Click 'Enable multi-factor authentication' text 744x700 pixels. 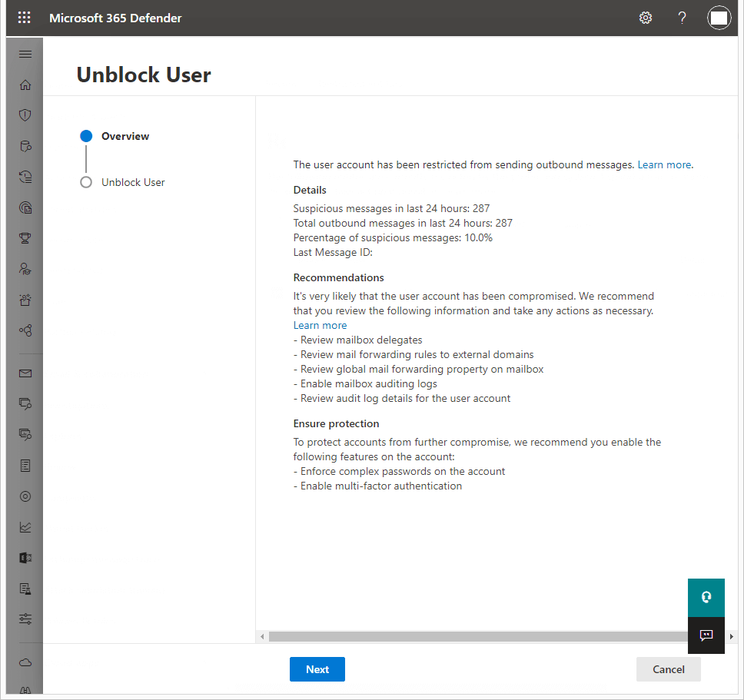click(381, 486)
